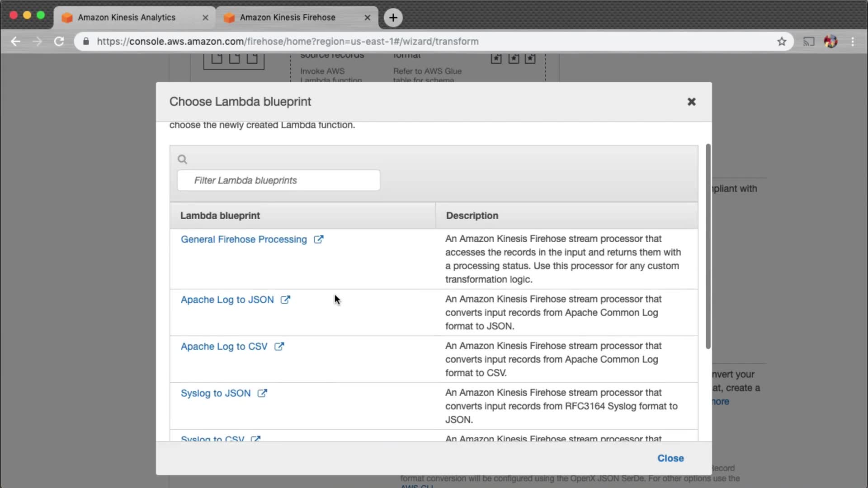Open the Chrome profile avatar

[x=830, y=42]
